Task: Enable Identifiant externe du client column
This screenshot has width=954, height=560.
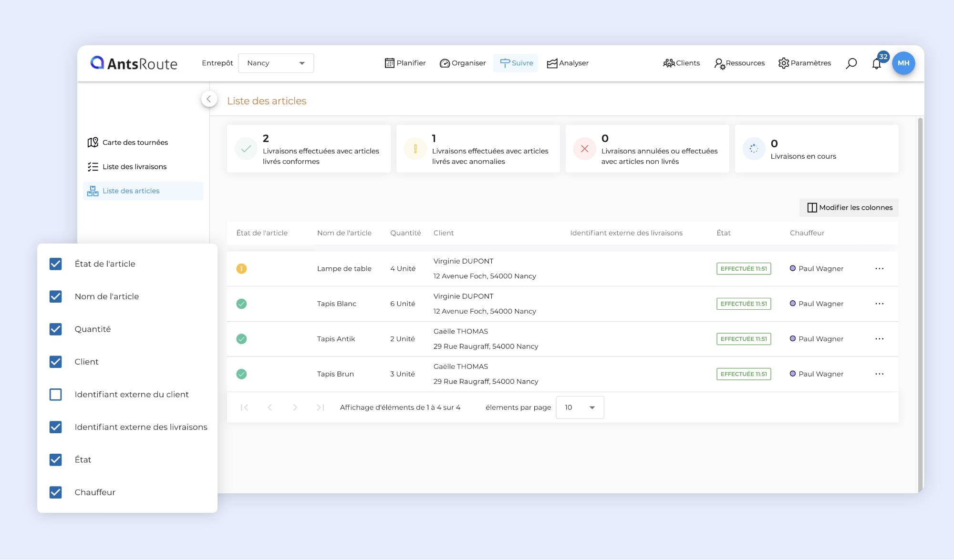Action: point(56,395)
